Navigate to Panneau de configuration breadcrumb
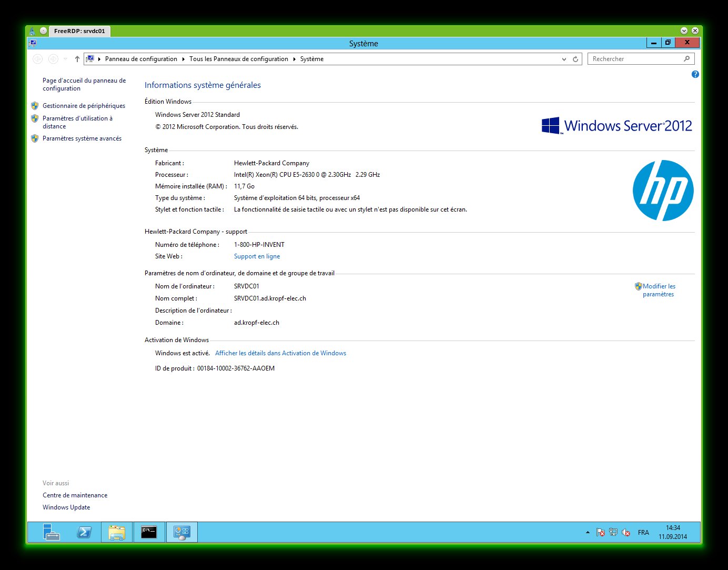The width and height of the screenshot is (728, 570). (141, 59)
